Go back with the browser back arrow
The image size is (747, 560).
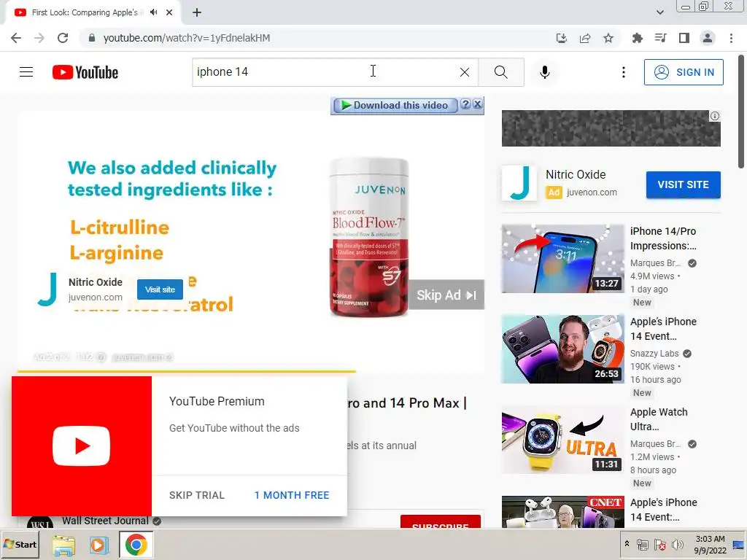pyautogui.click(x=16, y=38)
